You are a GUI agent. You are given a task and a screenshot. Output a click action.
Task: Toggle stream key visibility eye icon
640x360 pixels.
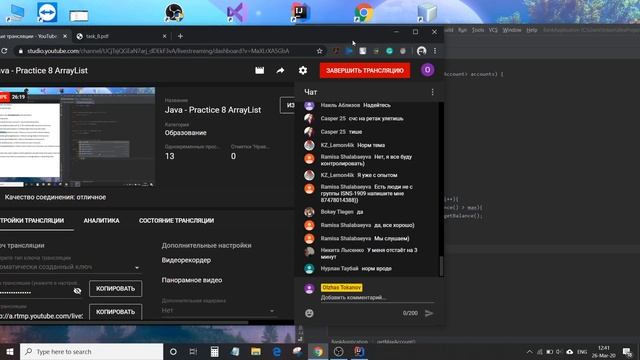pos(77,291)
